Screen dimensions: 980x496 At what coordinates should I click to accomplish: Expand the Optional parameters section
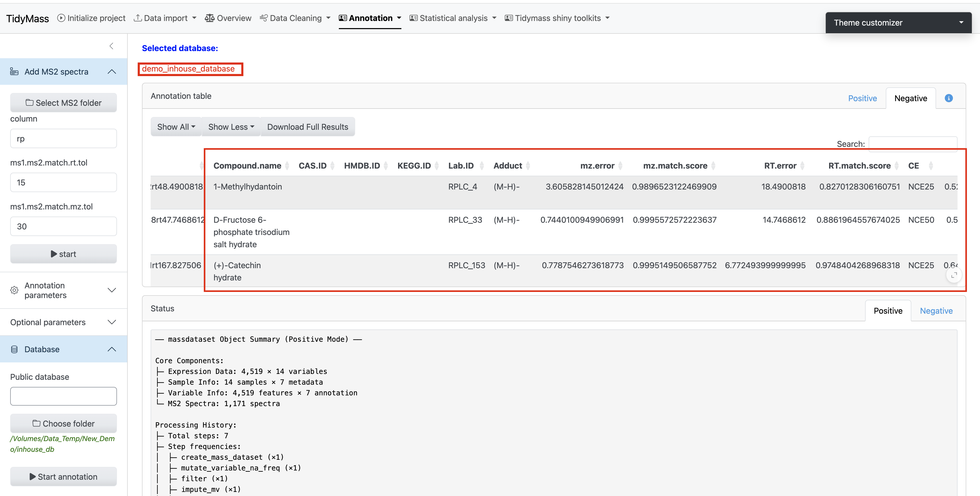64,322
